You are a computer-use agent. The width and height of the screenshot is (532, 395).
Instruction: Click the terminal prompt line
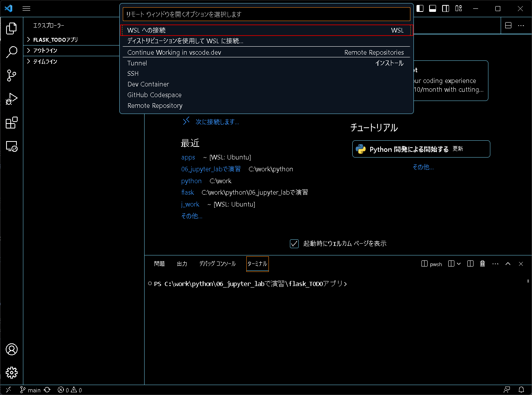[x=251, y=284]
